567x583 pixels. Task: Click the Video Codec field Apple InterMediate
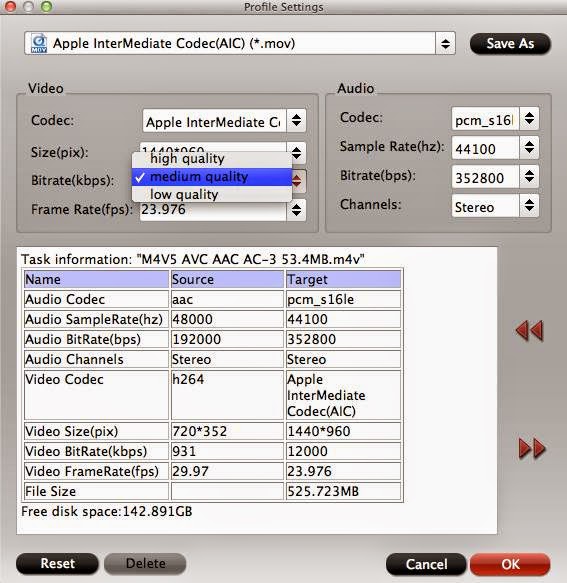214,121
